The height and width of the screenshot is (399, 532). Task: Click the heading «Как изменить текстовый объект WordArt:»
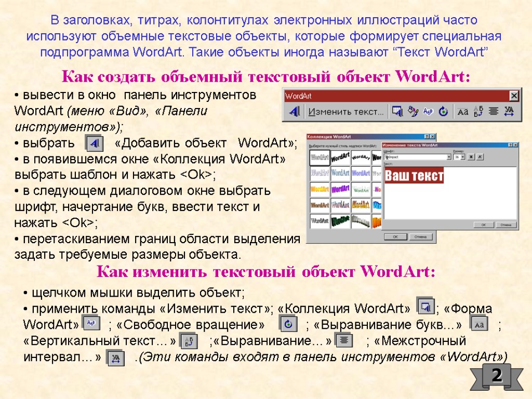coord(266,271)
